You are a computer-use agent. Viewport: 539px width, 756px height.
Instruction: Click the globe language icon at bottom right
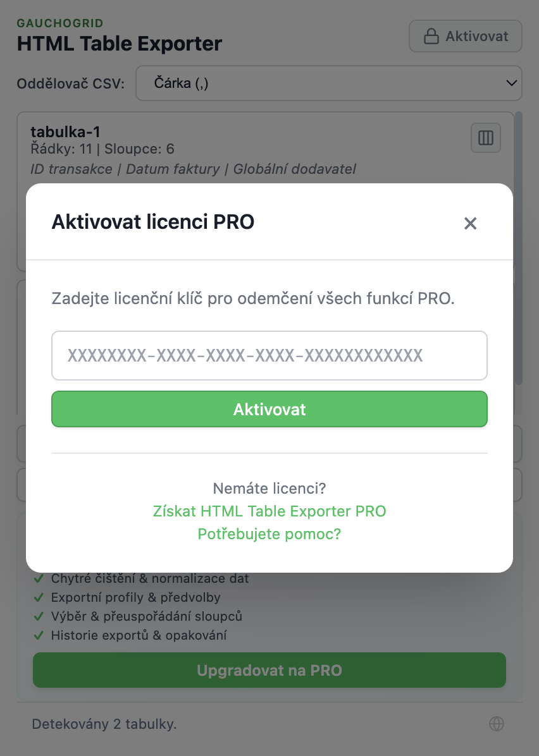pyautogui.click(x=497, y=724)
